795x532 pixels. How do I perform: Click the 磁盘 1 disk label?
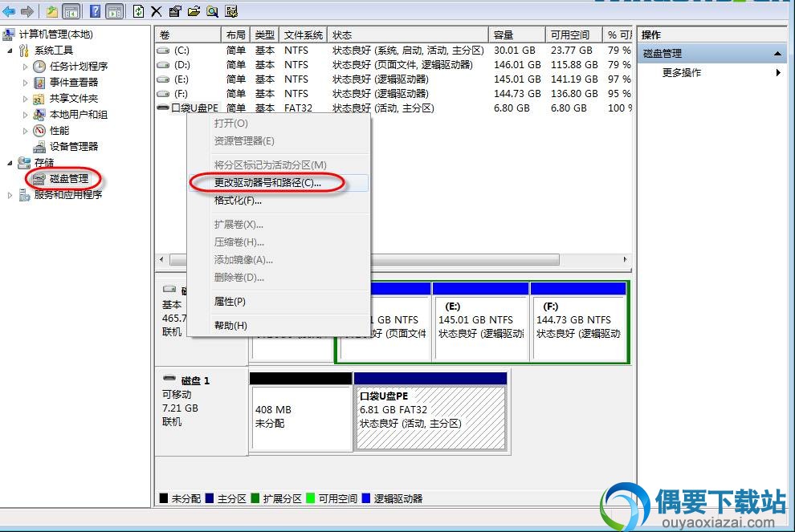pyautogui.click(x=195, y=380)
